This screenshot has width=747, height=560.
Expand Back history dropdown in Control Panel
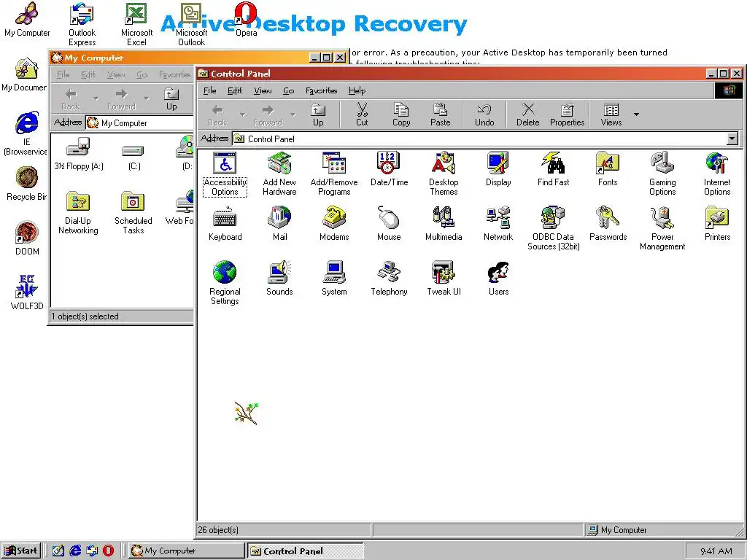point(243,114)
